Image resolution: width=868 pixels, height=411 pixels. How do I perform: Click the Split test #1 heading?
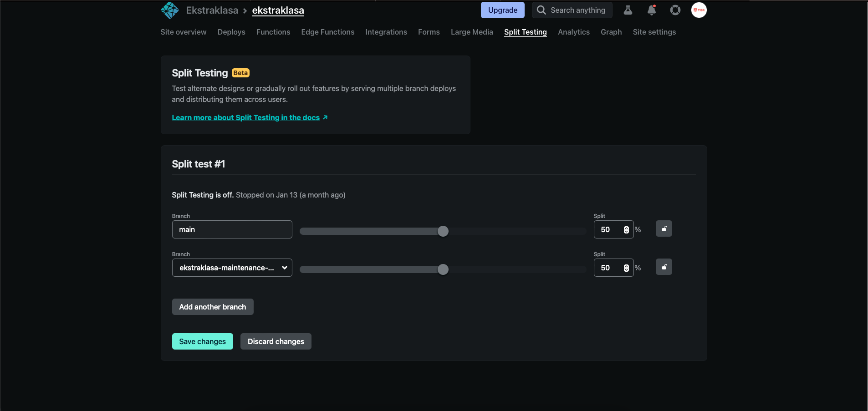pos(199,164)
